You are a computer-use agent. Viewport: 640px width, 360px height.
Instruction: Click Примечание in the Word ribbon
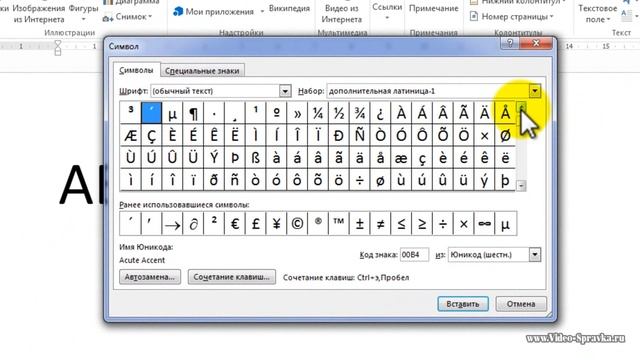click(433, 8)
